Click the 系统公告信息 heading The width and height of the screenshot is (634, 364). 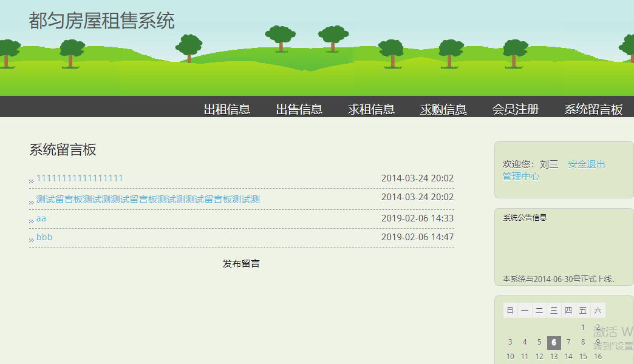pyautogui.click(x=525, y=218)
